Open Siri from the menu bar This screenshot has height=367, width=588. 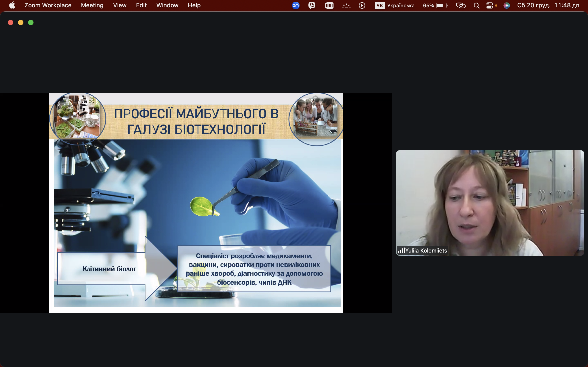507,5
